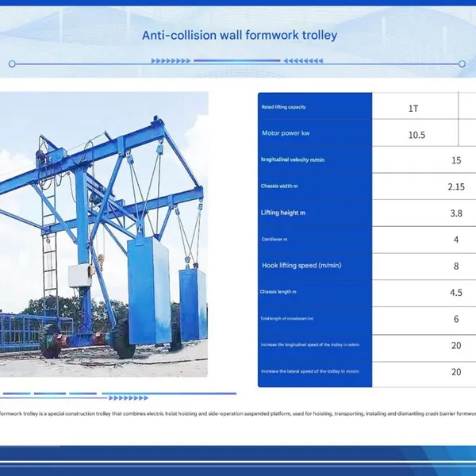Click the formwork trolley description paragraph
The width and height of the screenshot is (476, 476).
coord(238,413)
